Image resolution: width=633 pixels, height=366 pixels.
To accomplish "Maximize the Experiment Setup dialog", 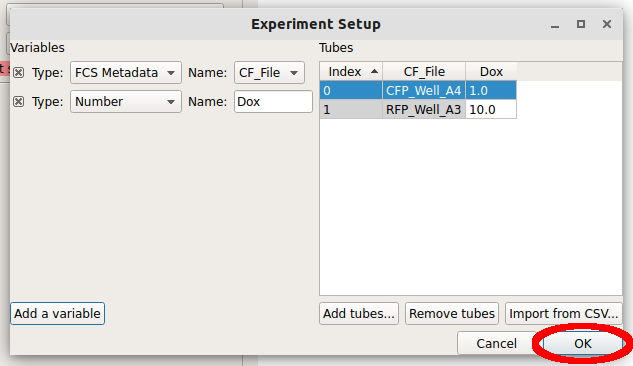I will click(x=581, y=24).
